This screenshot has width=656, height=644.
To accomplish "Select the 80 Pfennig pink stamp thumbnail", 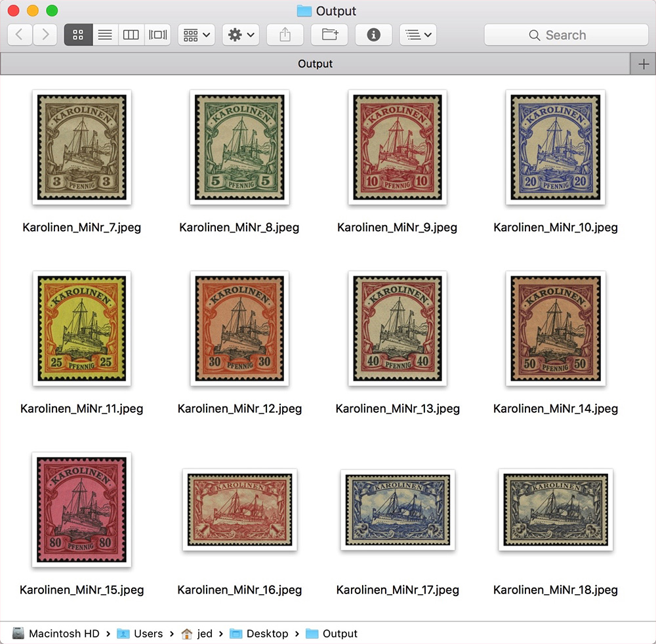I will coord(81,509).
